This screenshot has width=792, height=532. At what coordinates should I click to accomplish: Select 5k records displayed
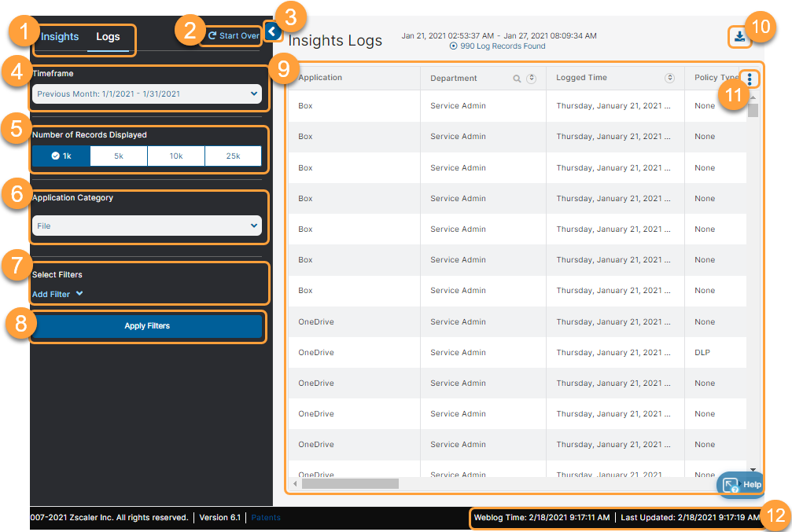pyautogui.click(x=118, y=156)
